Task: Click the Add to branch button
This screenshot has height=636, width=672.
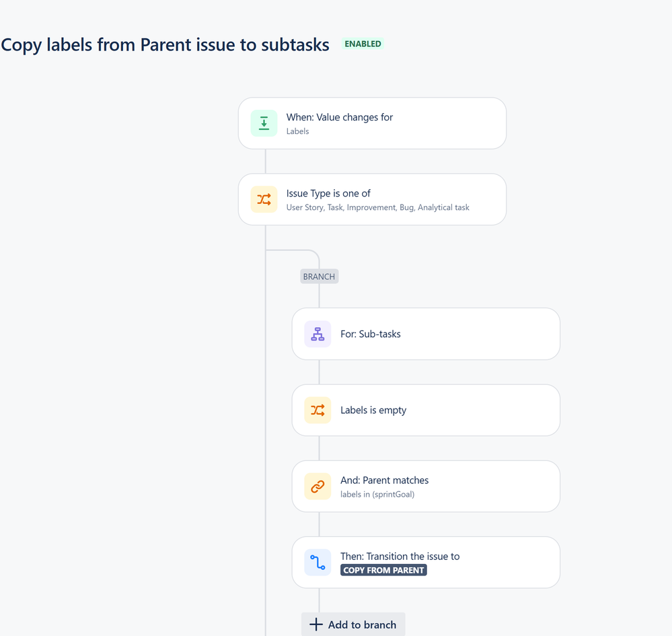Action: tap(353, 625)
